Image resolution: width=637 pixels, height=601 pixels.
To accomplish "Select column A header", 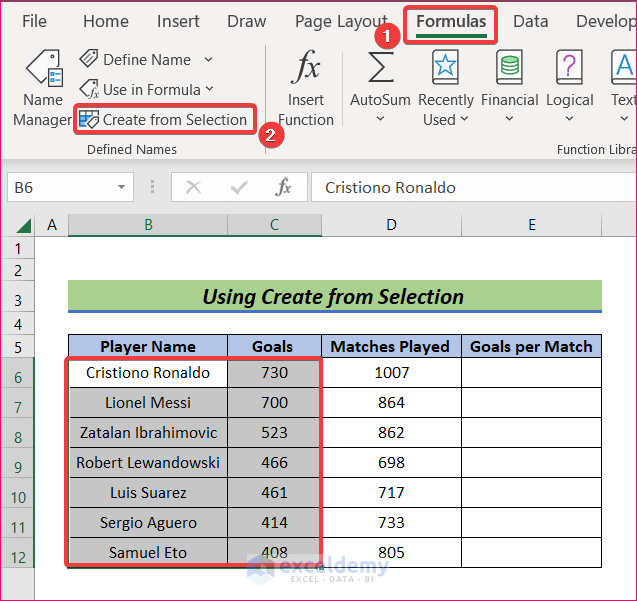I will pos(52,225).
